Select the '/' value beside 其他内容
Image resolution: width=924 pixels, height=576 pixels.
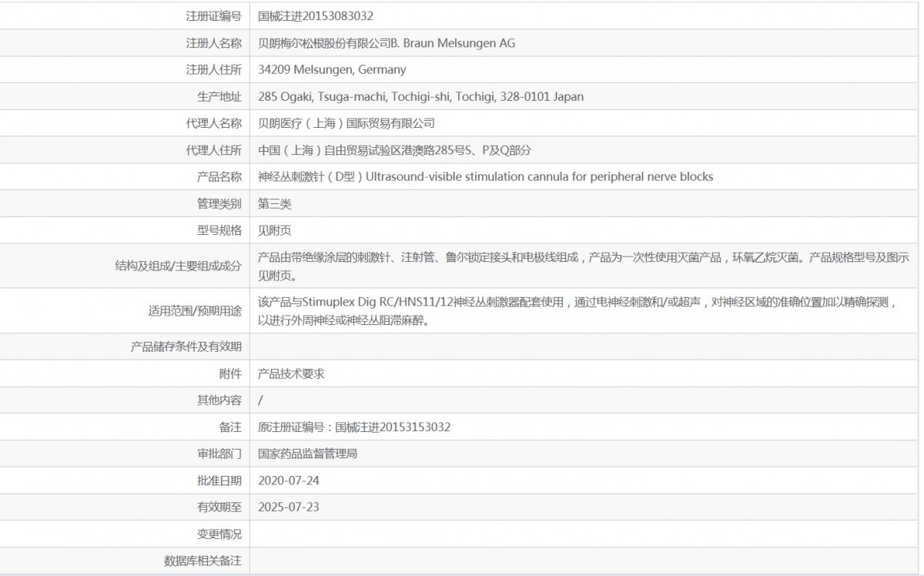[x=261, y=400]
